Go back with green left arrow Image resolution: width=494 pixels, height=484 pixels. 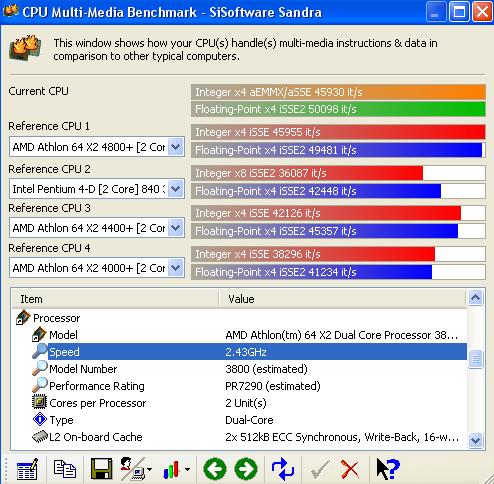(215, 469)
